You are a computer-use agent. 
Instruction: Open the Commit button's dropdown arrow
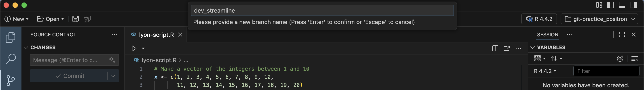click(x=113, y=76)
